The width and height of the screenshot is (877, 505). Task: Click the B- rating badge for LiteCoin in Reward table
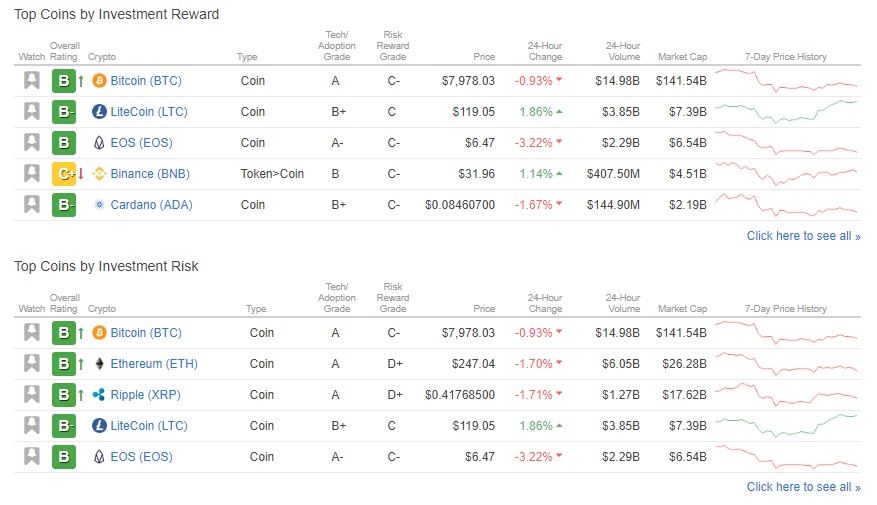tap(64, 112)
